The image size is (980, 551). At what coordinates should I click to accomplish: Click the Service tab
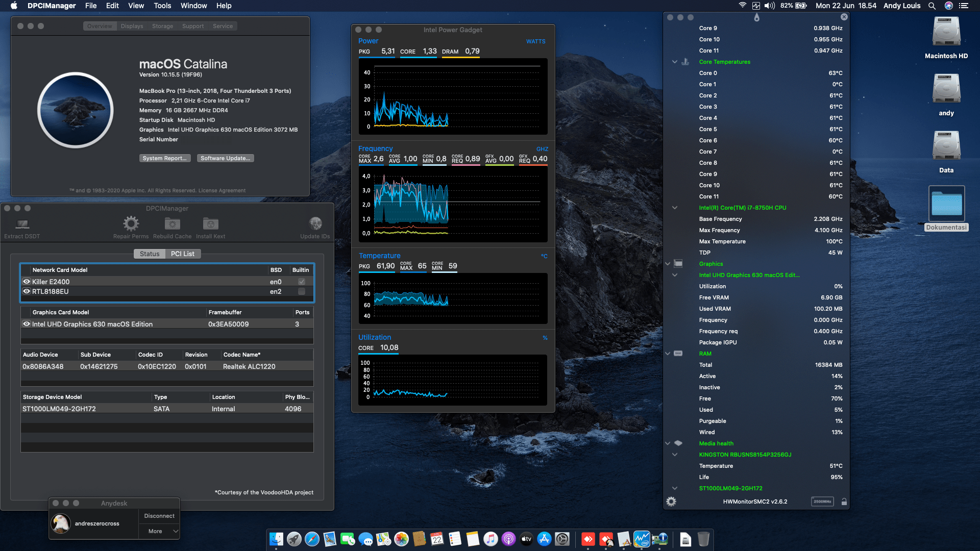223,26
